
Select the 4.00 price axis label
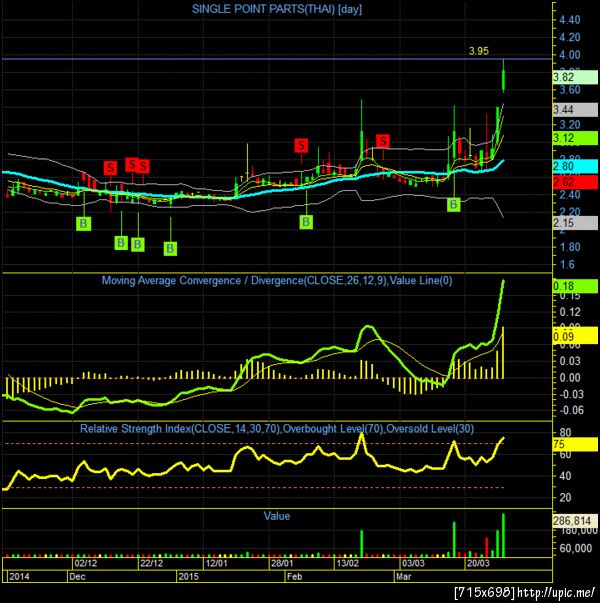570,55
